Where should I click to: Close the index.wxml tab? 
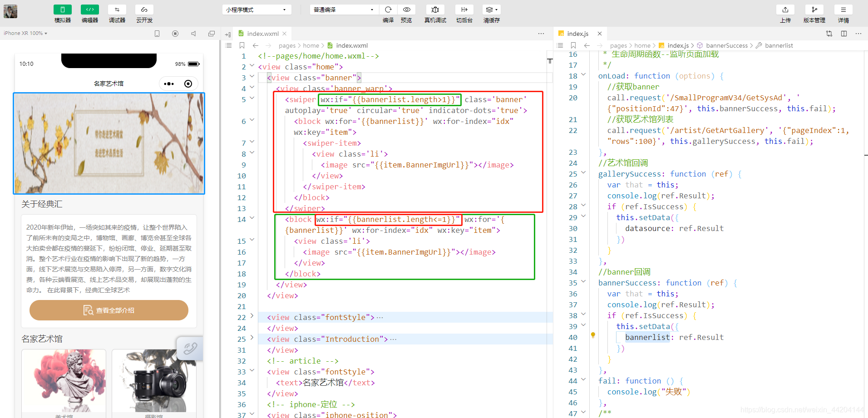click(285, 34)
